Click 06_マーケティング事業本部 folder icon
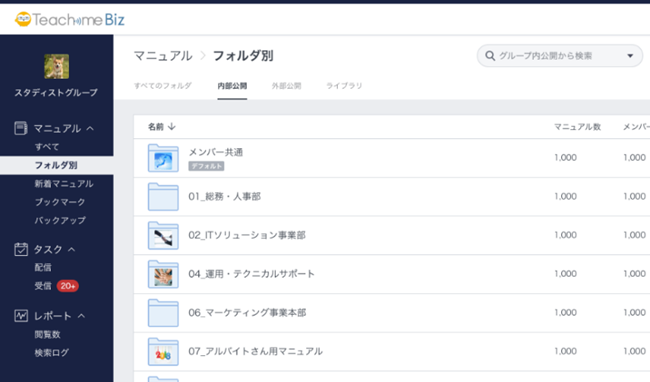 (163, 313)
